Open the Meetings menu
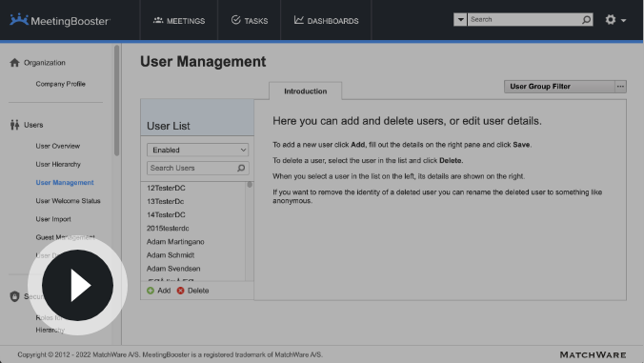Viewport: 644px width, 363px height. [179, 21]
